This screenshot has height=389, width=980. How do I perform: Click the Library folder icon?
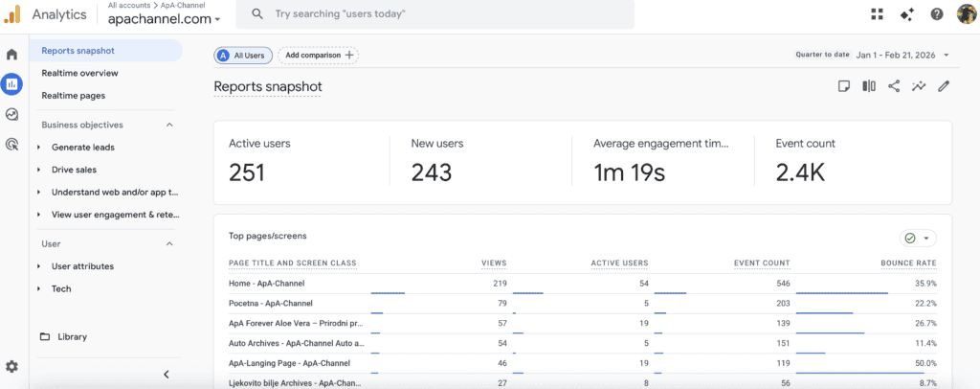[44, 336]
